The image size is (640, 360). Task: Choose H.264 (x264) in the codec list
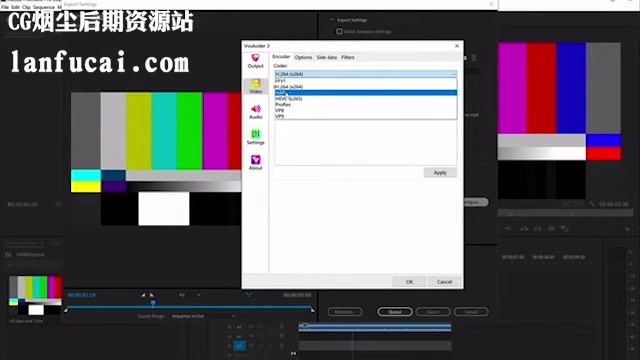366,87
